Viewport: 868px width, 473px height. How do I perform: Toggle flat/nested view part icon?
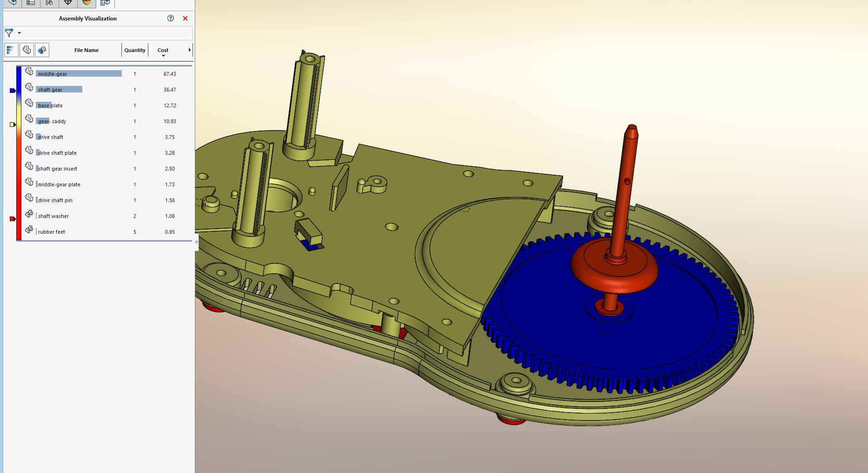click(27, 50)
